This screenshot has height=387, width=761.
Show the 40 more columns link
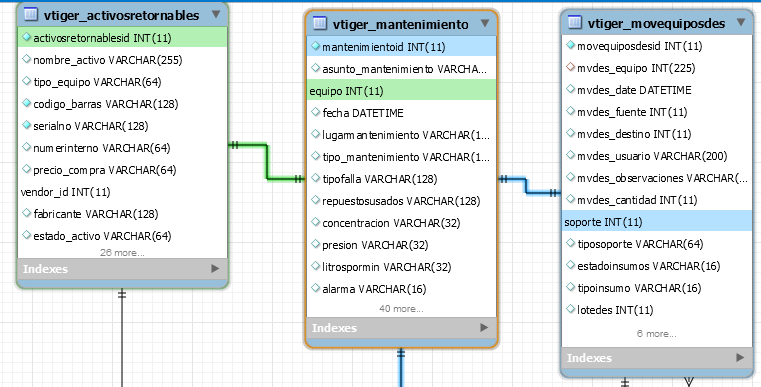click(x=401, y=309)
